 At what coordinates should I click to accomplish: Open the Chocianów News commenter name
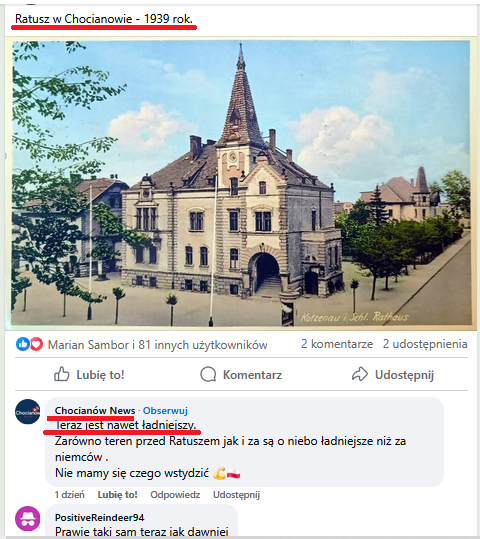(x=95, y=410)
